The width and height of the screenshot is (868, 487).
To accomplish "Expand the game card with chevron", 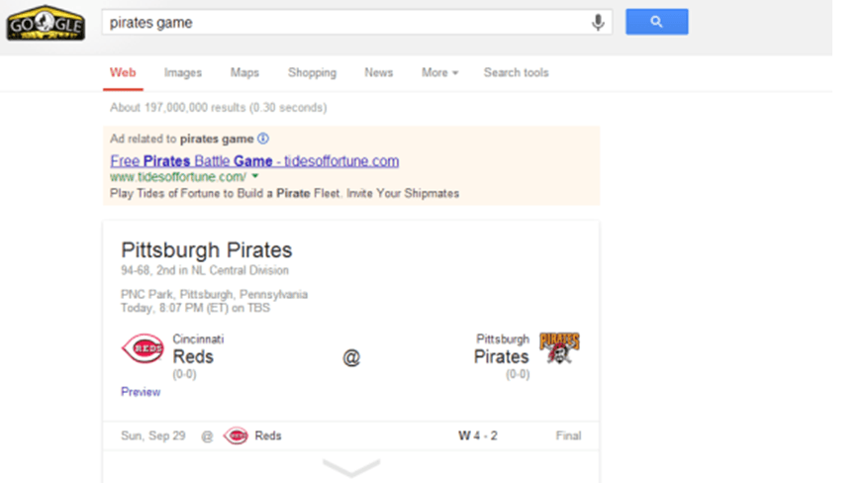I will tap(351, 467).
